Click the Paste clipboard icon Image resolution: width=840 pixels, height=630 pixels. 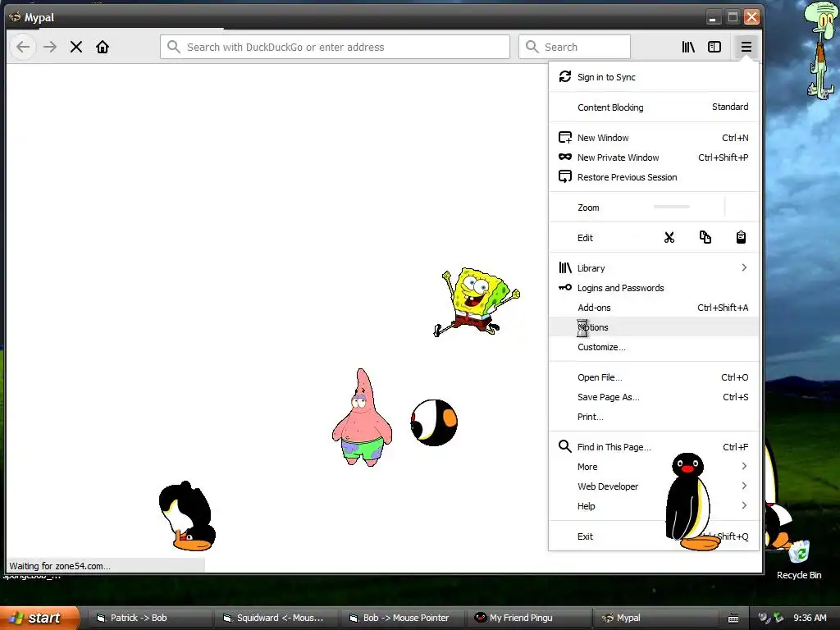click(741, 237)
